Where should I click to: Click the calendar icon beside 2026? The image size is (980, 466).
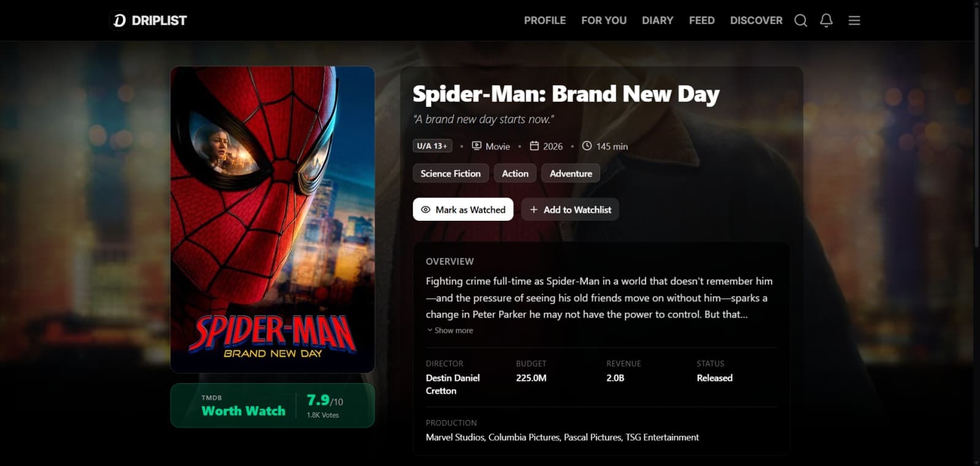click(534, 146)
